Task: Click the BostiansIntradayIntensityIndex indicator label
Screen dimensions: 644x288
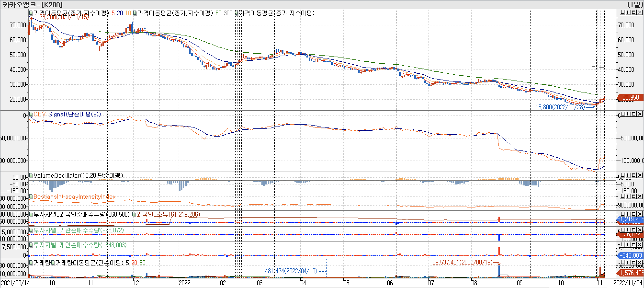Action: point(74,197)
